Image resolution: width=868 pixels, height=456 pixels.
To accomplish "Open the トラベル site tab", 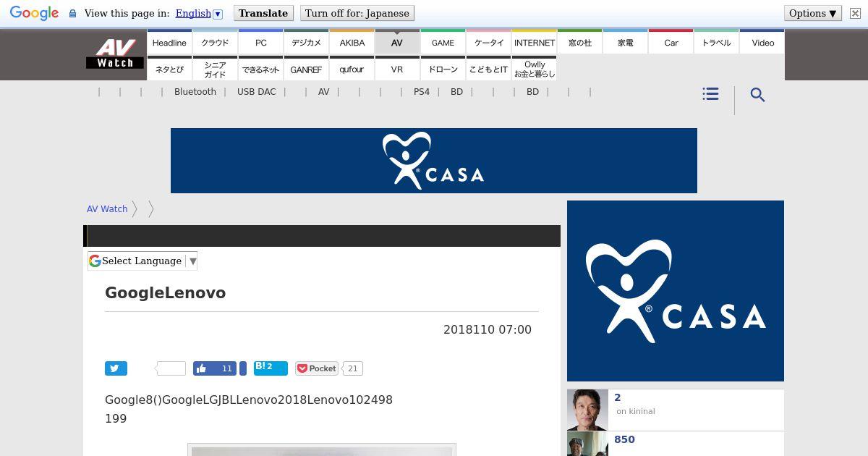I will [716, 43].
